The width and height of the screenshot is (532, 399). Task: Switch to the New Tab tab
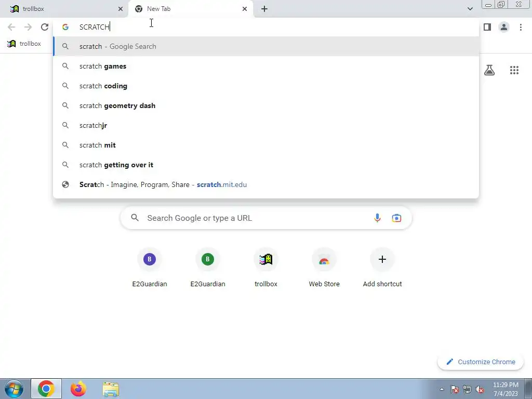pos(191,9)
